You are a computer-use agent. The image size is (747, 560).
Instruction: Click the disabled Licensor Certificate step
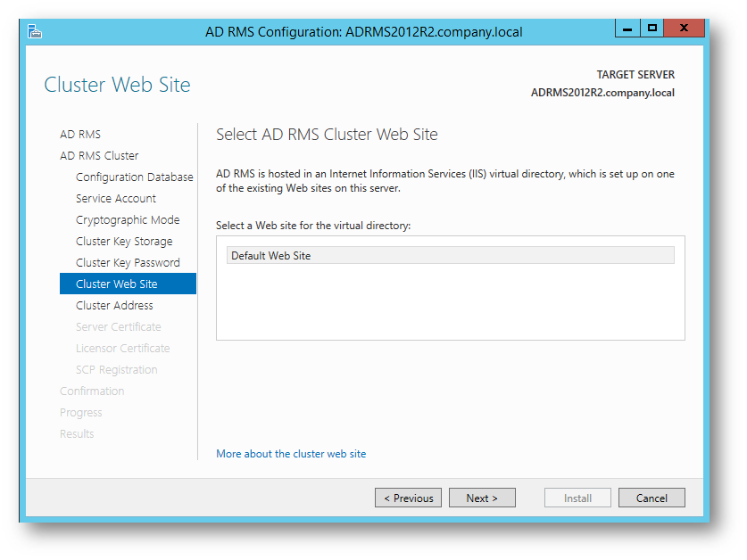(x=122, y=348)
